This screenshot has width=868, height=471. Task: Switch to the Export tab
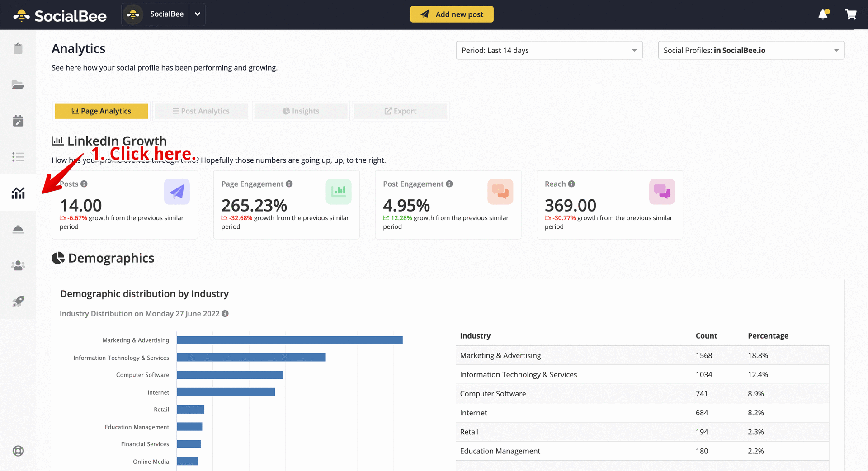click(x=401, y=111)
